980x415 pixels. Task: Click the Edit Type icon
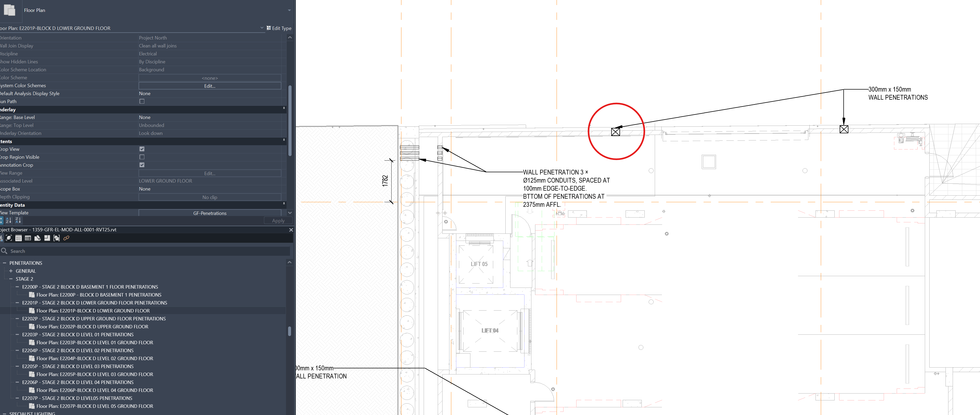[x=268, y=28]
